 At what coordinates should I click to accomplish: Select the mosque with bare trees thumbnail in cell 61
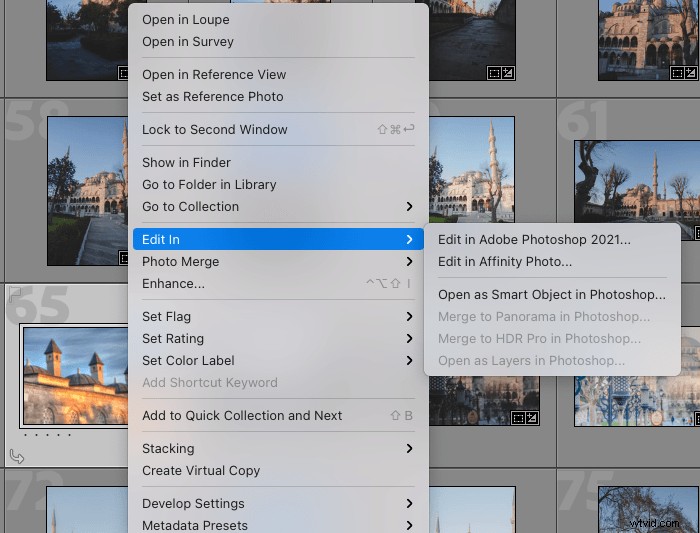point(637,182)
